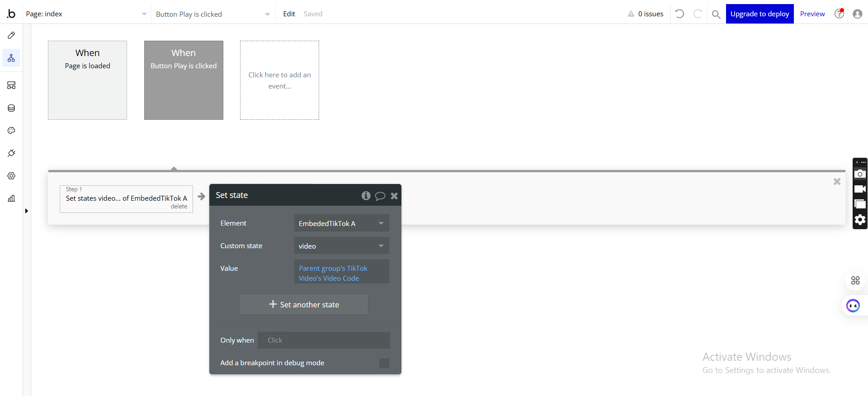This screenshot has height=396, width=868.
Task: Toggle breakpoint in debug mode checkbox
Action: (x=384, y=363)
